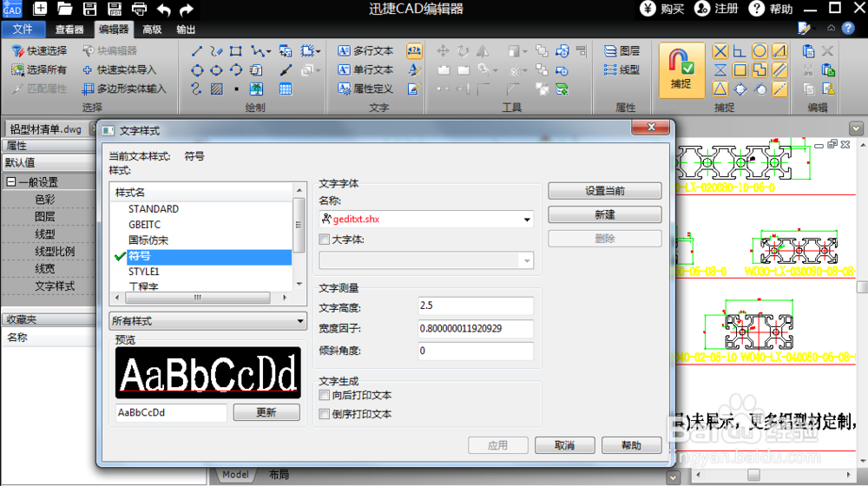
Task: Enable 向后打印文本 backward text checkbox
Action: tap(325, 395)
